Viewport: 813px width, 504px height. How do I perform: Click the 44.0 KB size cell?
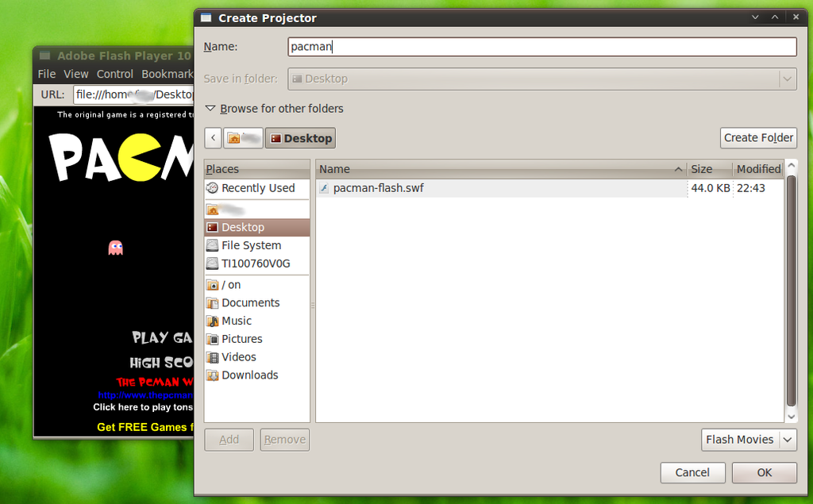(x=711, y=188)
